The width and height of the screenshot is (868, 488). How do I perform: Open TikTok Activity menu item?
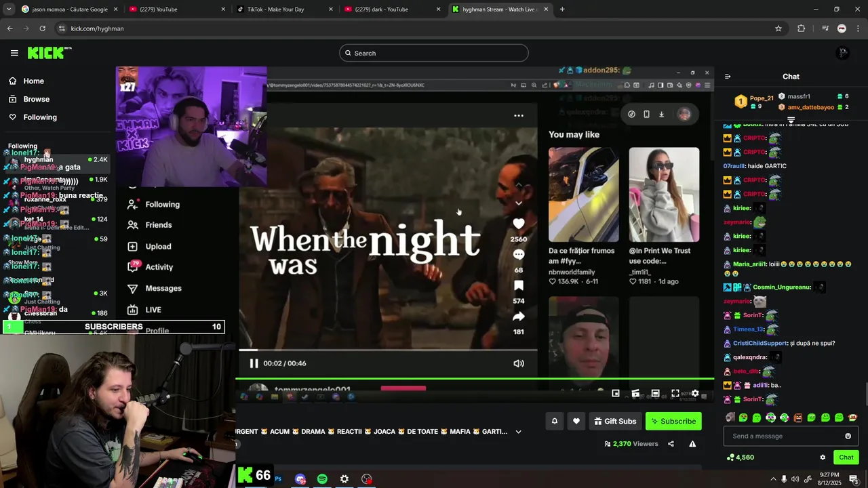[151, 267]
